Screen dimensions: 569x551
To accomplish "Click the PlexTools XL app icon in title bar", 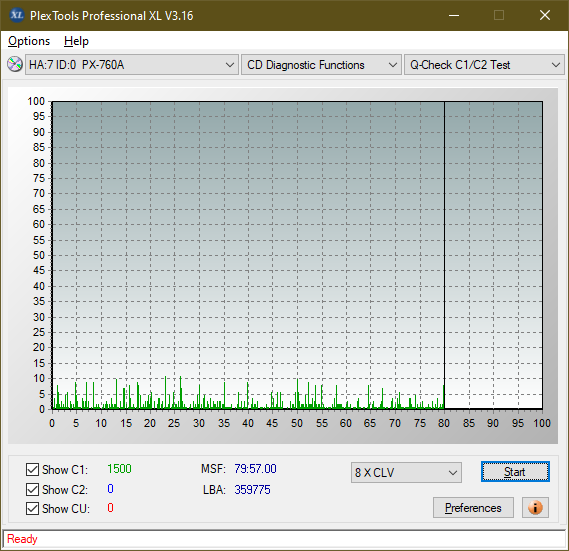I will pos(17,15).
